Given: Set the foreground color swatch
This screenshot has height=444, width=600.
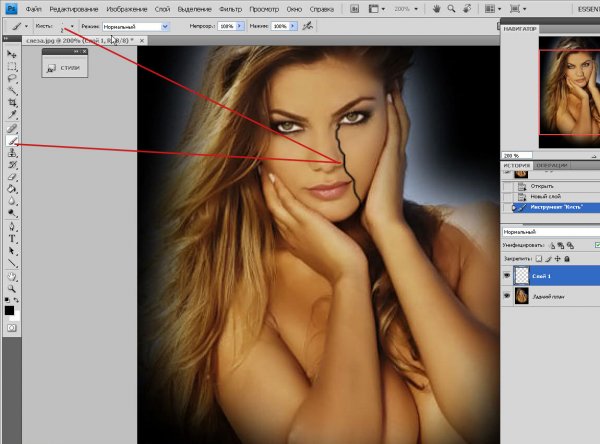Looking at the screenshot, I should click(x=9, y=310).
